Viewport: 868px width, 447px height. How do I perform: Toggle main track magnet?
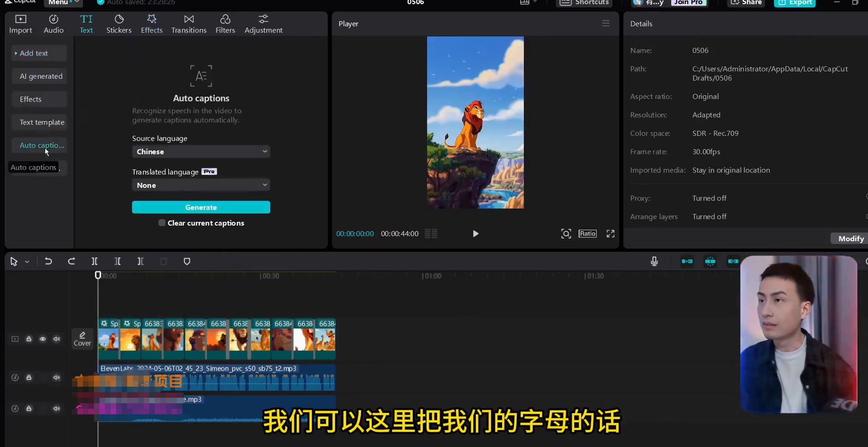pos(687,261)
